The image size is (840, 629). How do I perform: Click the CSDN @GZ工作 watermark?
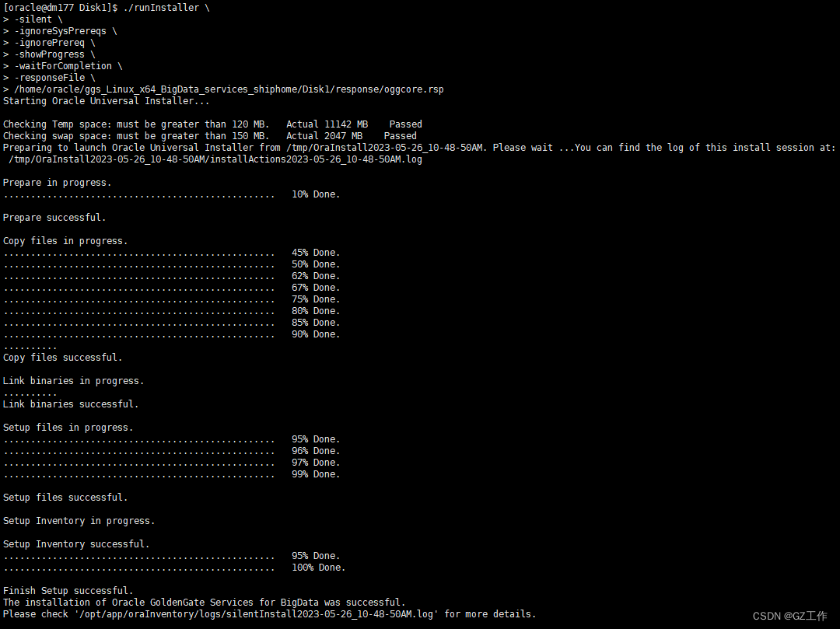790,614
